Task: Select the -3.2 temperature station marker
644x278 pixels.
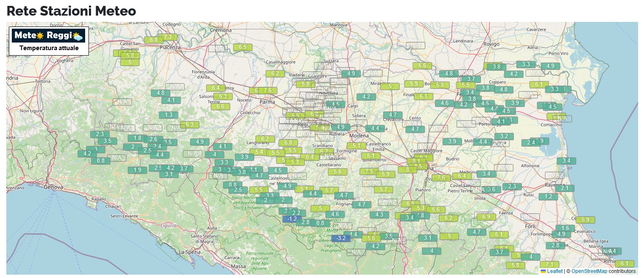Action: point(341,238)
